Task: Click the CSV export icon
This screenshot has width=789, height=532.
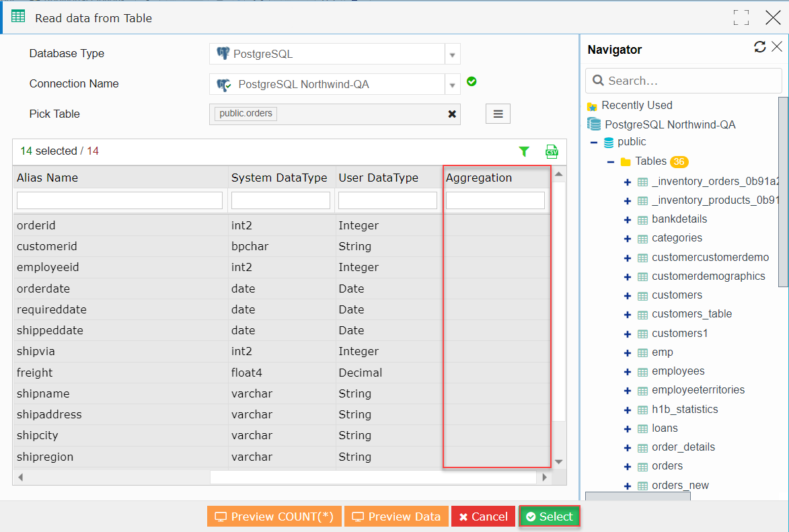Action: tap(552, 151)
